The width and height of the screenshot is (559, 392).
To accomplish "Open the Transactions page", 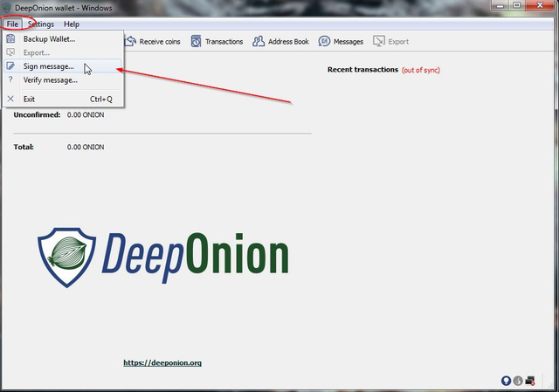I will pyautogui.click(x=217, y=42).
